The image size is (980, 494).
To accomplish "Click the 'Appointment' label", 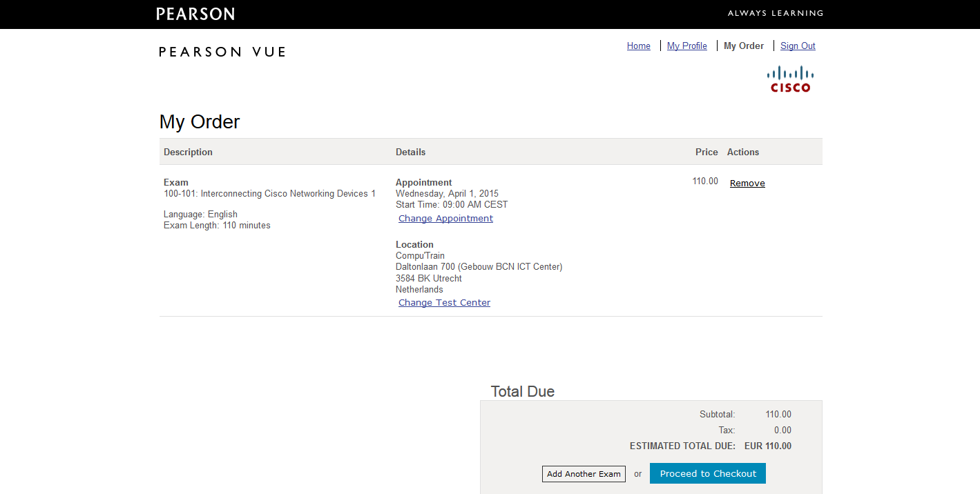I will 424,183.
